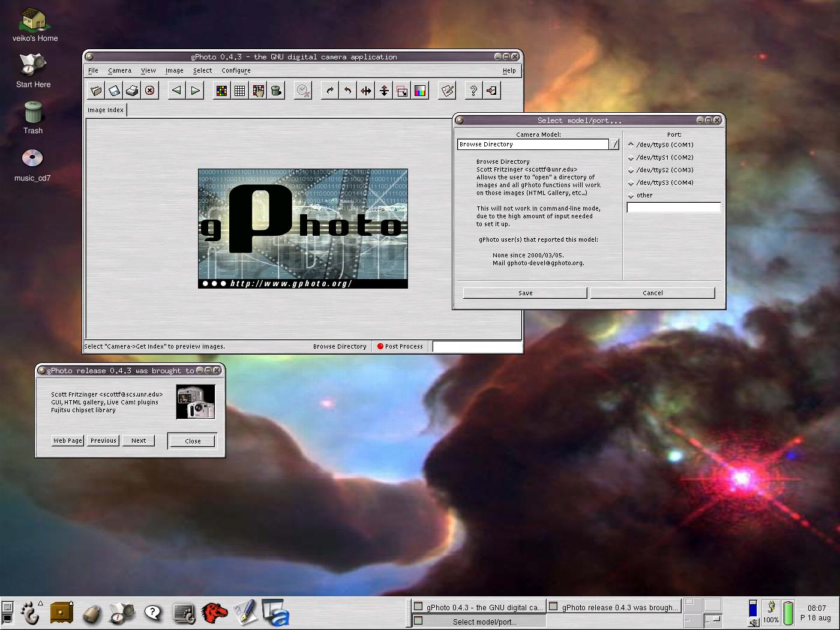This screenshot has height=630, width=840.
Task: Click the grayed clock with X toolbar icon
Action: 303,91
